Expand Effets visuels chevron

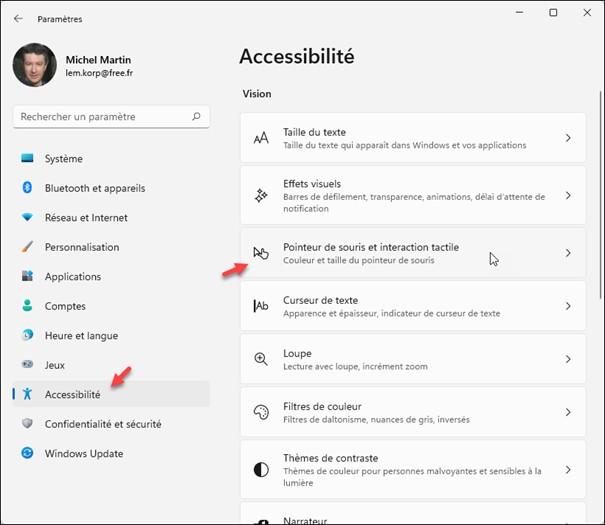point(568,196)
